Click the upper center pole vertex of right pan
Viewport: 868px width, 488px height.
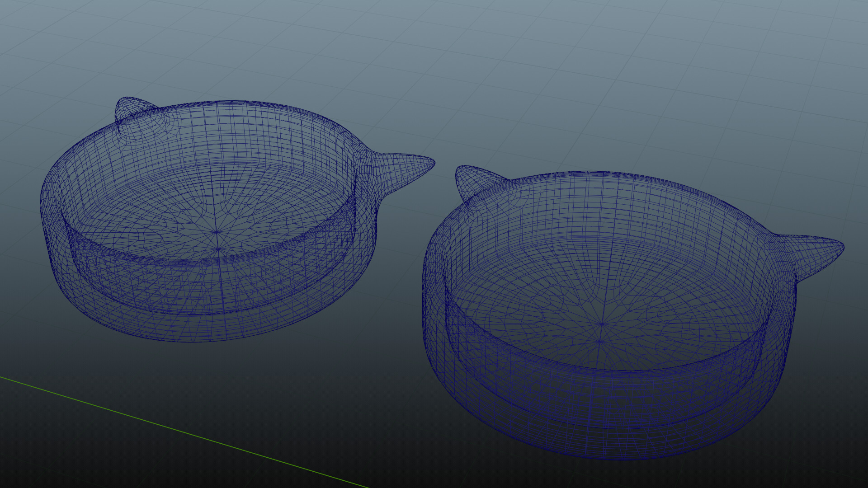602,324
